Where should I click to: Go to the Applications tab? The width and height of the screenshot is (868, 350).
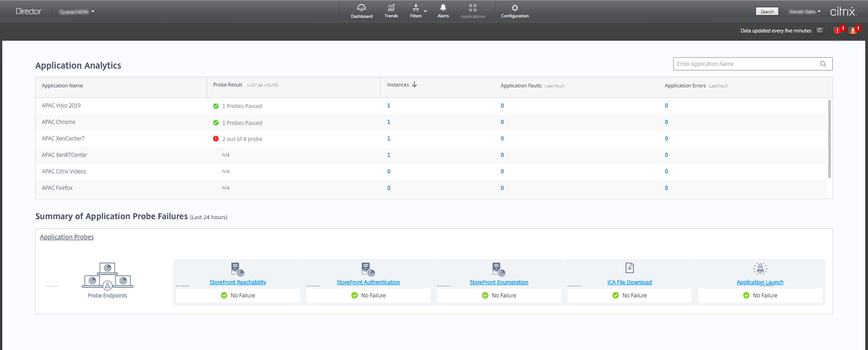click(x=472, y=11)
